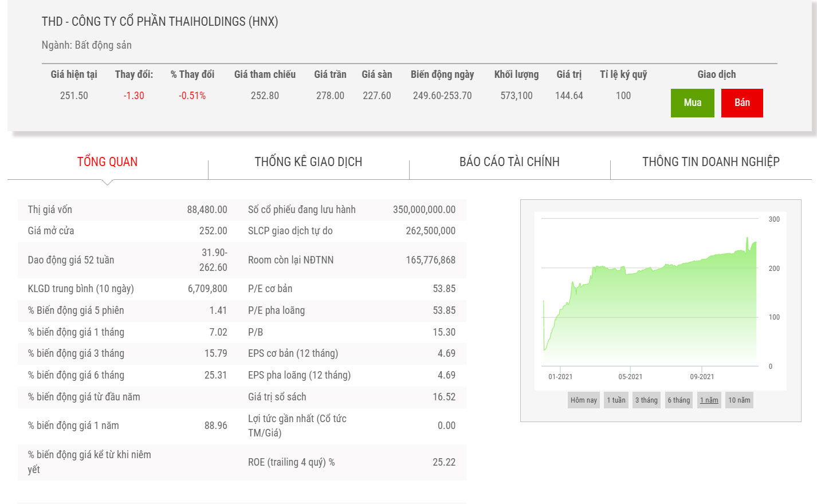
Task: Open the Tổng quan tab
Action: (x=107, y=162)
